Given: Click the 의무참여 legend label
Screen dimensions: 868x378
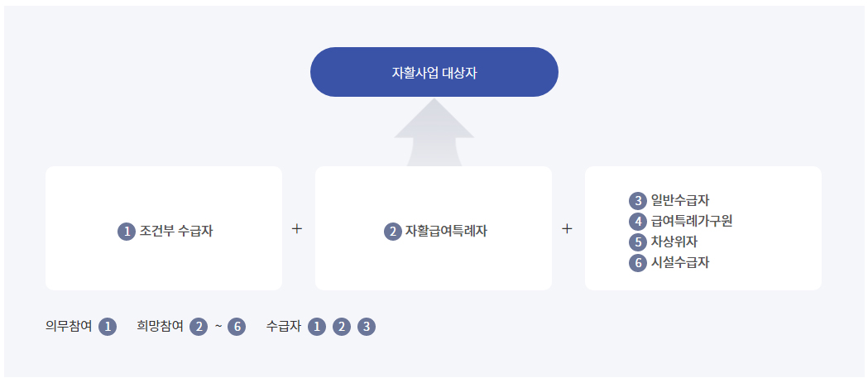Looking at the screenshot, I should pos(69,327).
